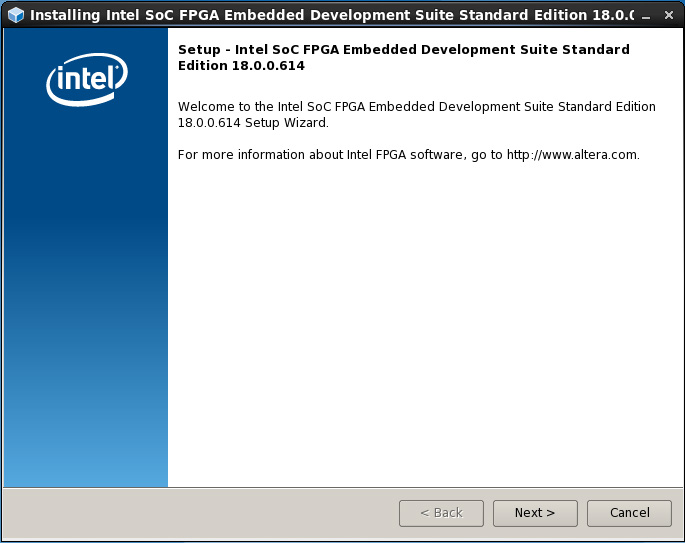This screenshot has width=685, height=543.
Task: Click the disabled < Back button
Action: click(441, 513)
